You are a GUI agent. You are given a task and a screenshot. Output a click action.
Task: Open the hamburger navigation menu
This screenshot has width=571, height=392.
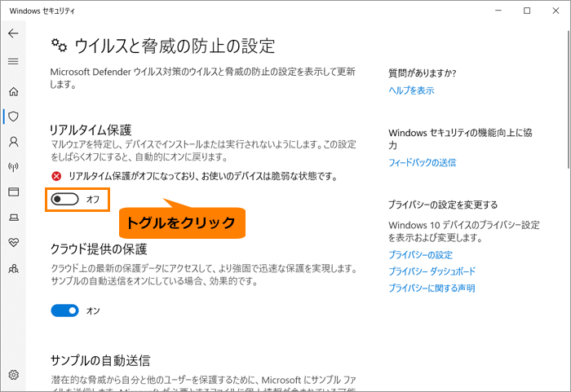point(13,61)
